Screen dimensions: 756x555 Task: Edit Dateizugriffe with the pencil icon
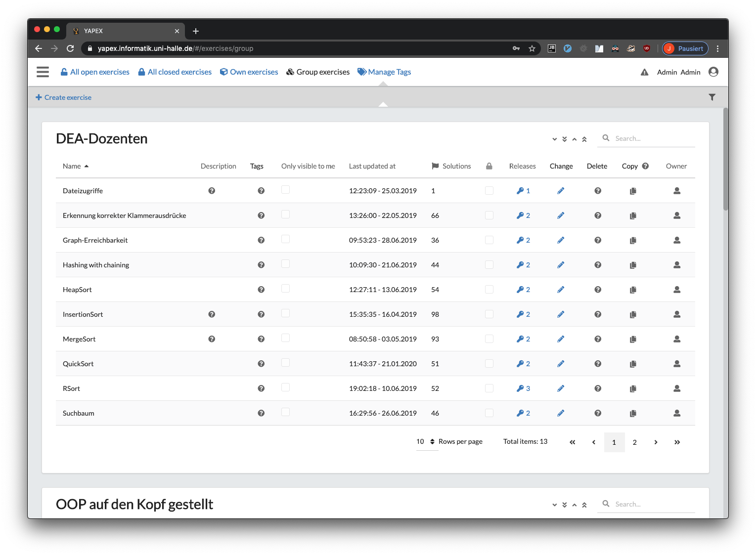[x=561, y=191]
